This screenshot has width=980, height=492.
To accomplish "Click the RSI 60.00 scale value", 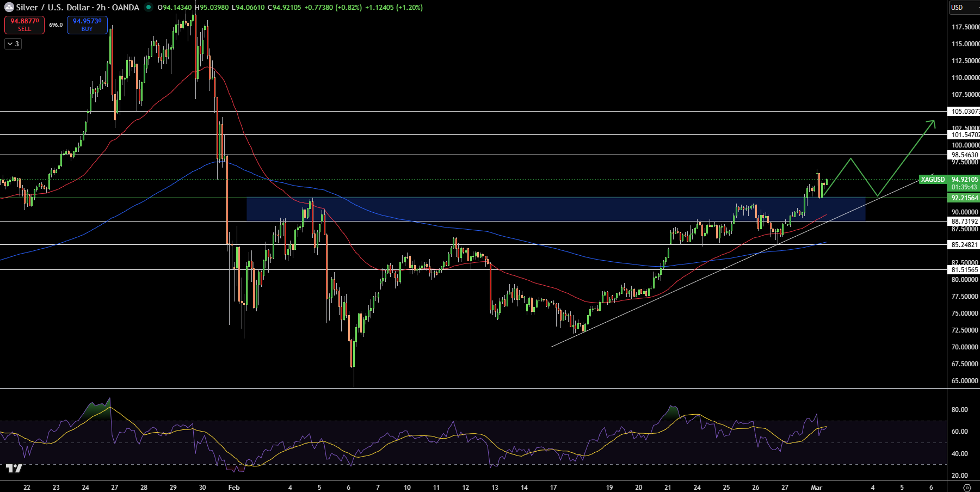I will [x=960, y=432].
